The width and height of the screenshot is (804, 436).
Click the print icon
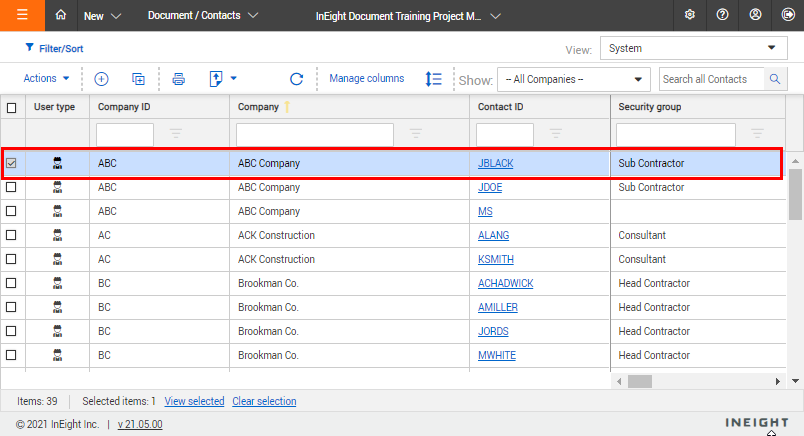[x=178, y=79]
